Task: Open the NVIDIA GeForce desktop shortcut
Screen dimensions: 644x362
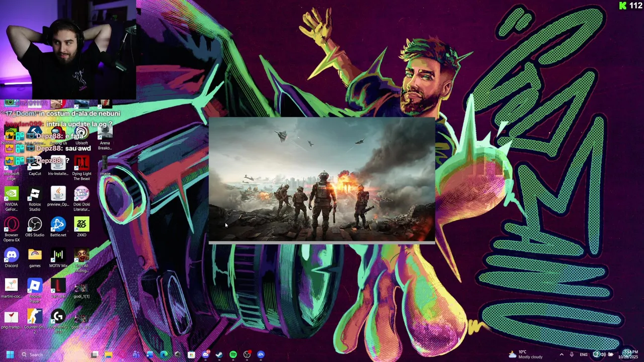Action: tap(11, 199)
